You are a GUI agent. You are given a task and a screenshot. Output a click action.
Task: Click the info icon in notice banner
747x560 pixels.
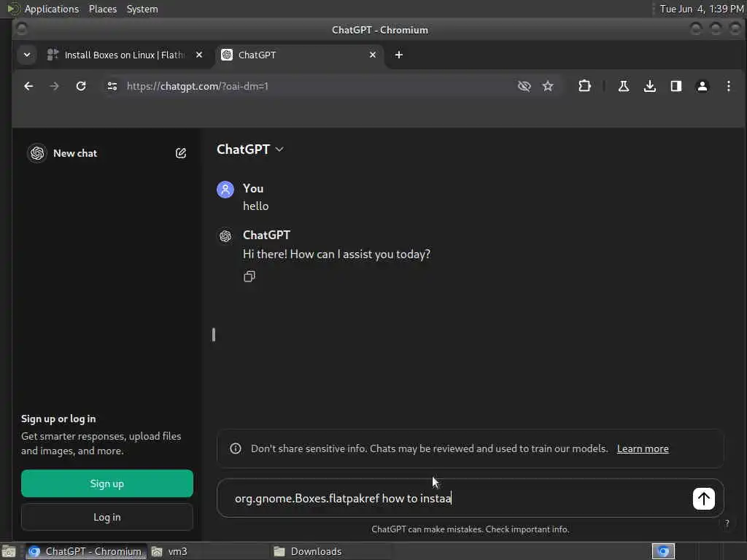tap(236, 448)
